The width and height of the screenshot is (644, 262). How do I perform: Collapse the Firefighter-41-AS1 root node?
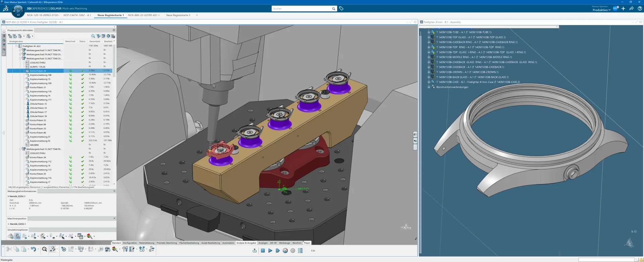(x=16, y=46)
